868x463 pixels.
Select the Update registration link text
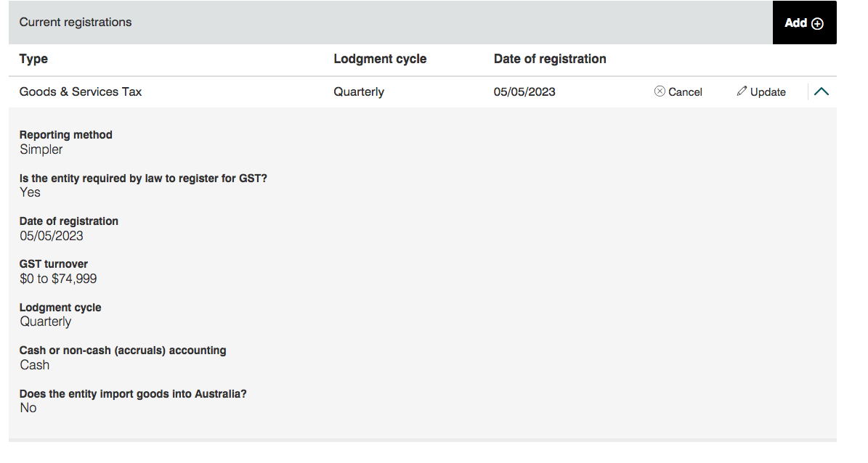coord(768,92)
